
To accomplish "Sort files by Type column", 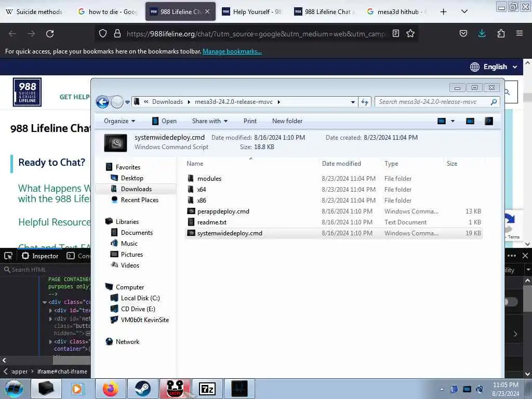I will click(x=391, y=164).
